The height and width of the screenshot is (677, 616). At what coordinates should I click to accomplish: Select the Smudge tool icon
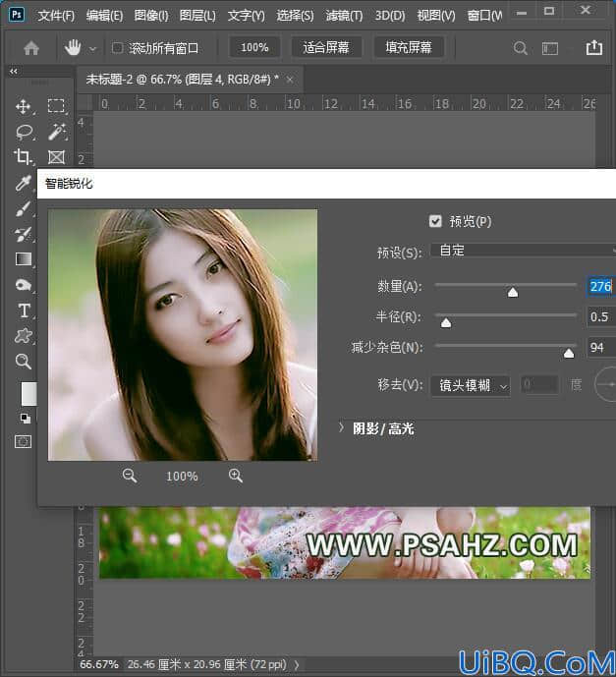coord(24,285)
